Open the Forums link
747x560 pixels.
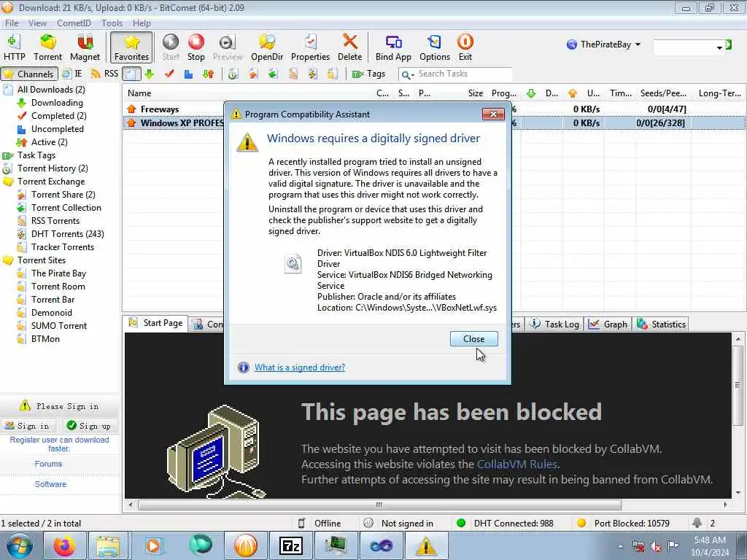[48, 464]
